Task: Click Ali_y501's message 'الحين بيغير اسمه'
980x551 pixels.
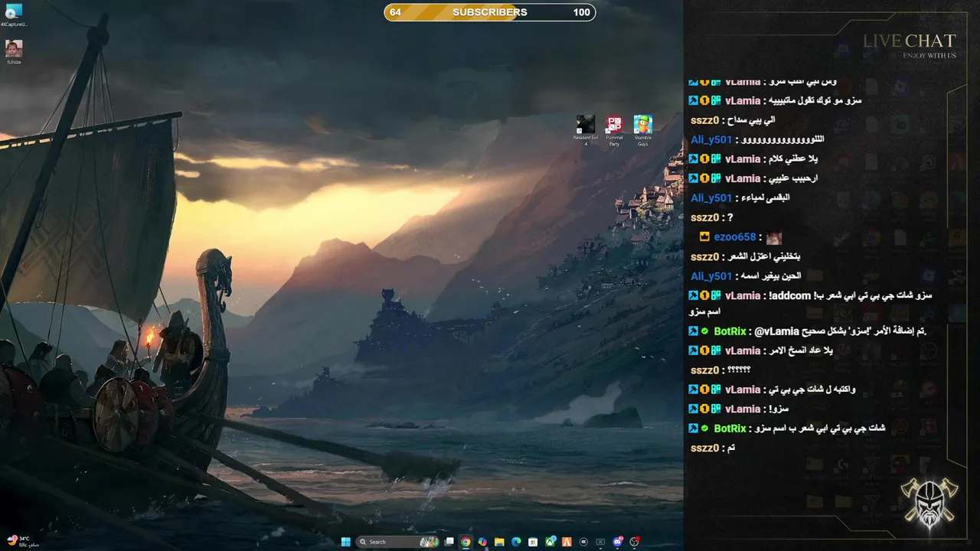Action: 746,276
